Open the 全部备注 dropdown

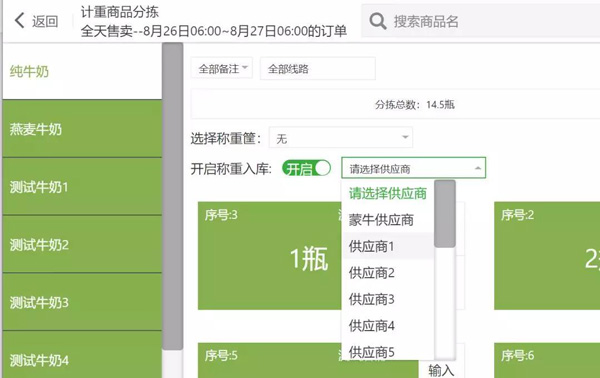click(222, 69)
